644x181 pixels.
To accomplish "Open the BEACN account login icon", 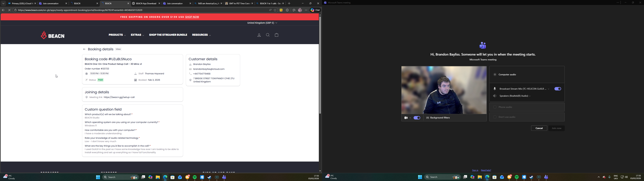I will click(259, 35).
